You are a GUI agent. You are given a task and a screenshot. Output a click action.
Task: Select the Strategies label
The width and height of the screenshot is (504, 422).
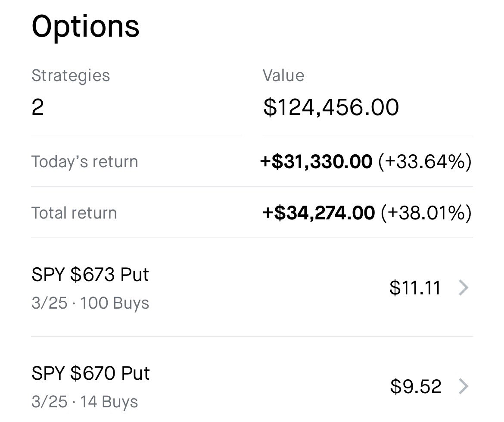(x=71, y=75)
